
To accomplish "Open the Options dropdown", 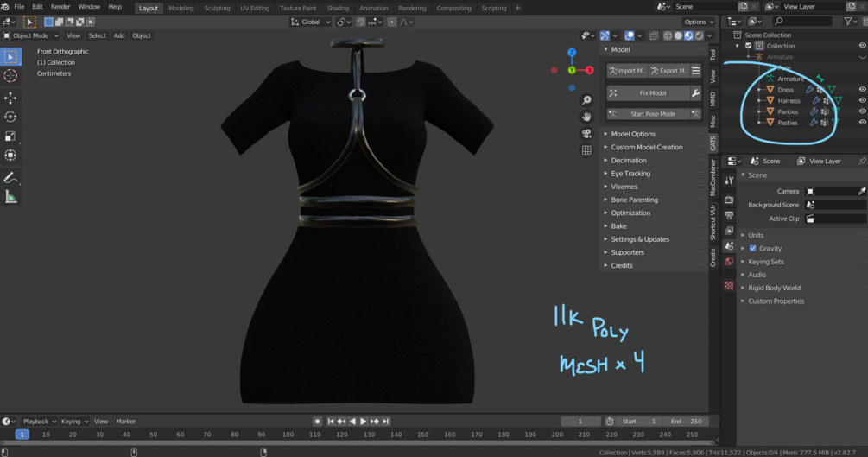I will click(x=699, y=22).
